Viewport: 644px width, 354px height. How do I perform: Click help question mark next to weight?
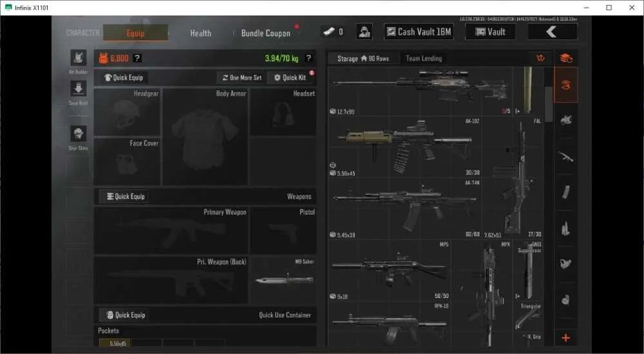click(308, 59)
